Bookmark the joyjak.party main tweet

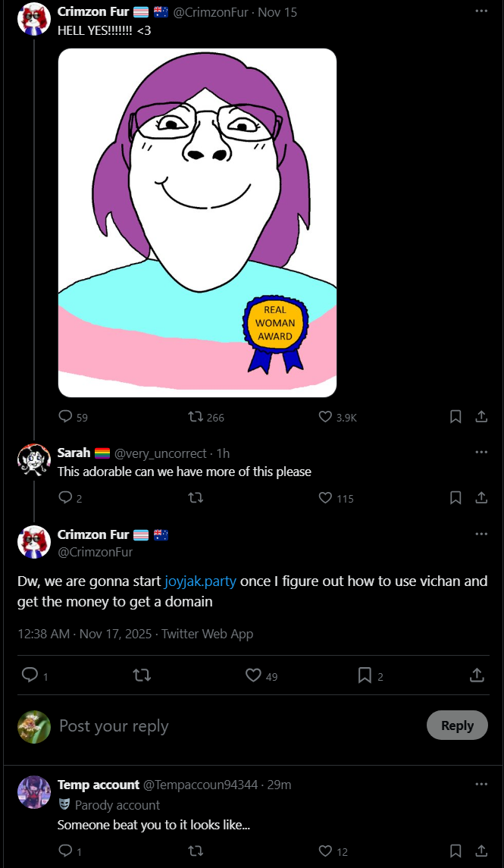coord(365,675)
